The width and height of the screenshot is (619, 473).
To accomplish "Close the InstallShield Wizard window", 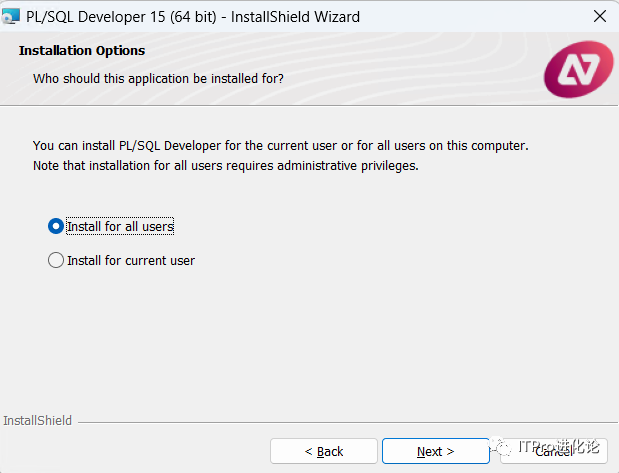I will pyautogui.click(x=600, y=16).
